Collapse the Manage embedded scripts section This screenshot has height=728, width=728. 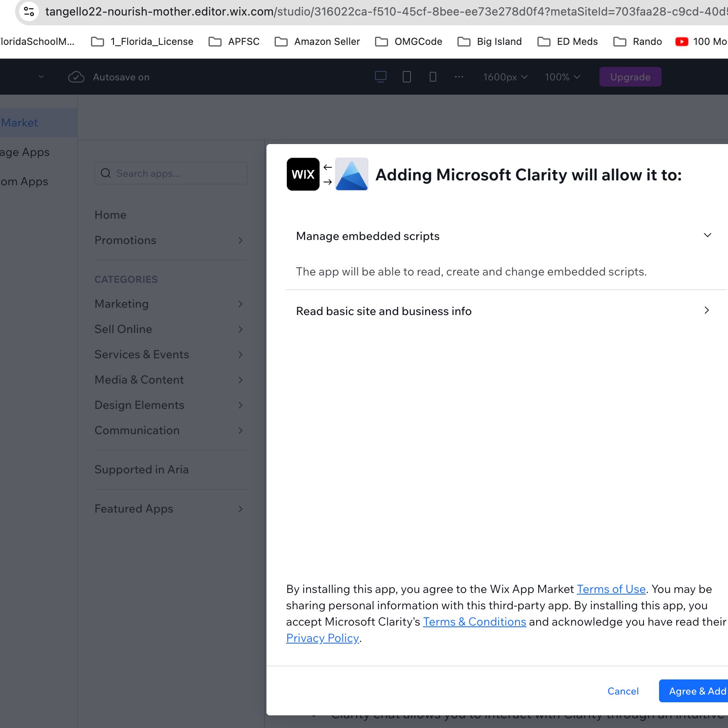707,235
